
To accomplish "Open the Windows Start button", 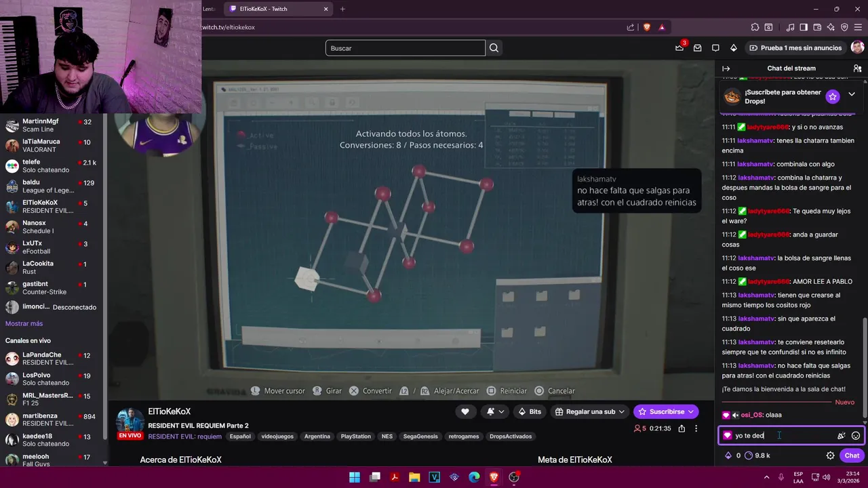I will pos(355,477).
